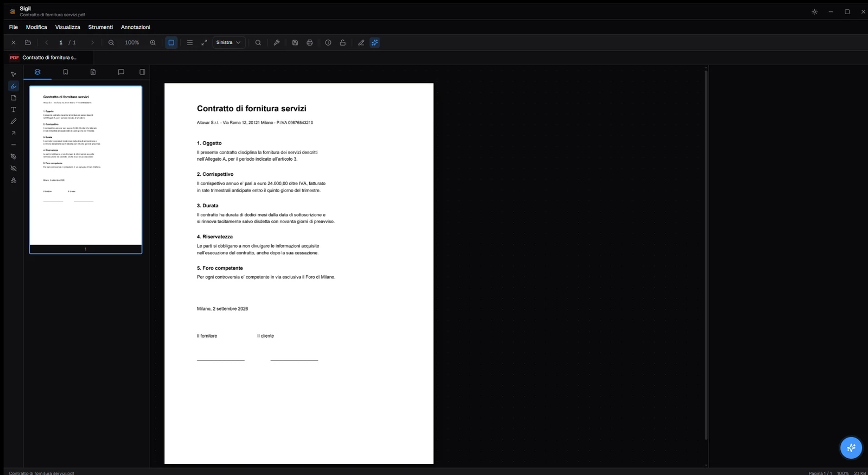Click status bar file name text

(41, 473)
